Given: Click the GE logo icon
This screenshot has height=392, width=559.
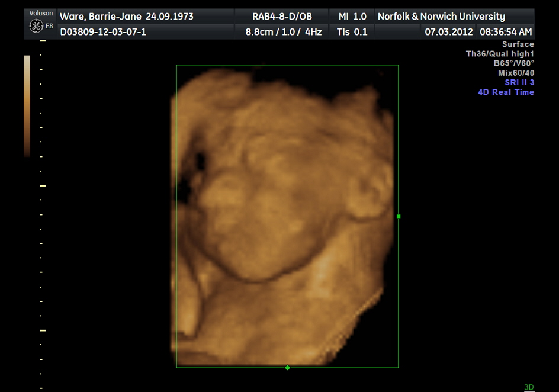Looking at the screenshot, I should pos(35,26).
